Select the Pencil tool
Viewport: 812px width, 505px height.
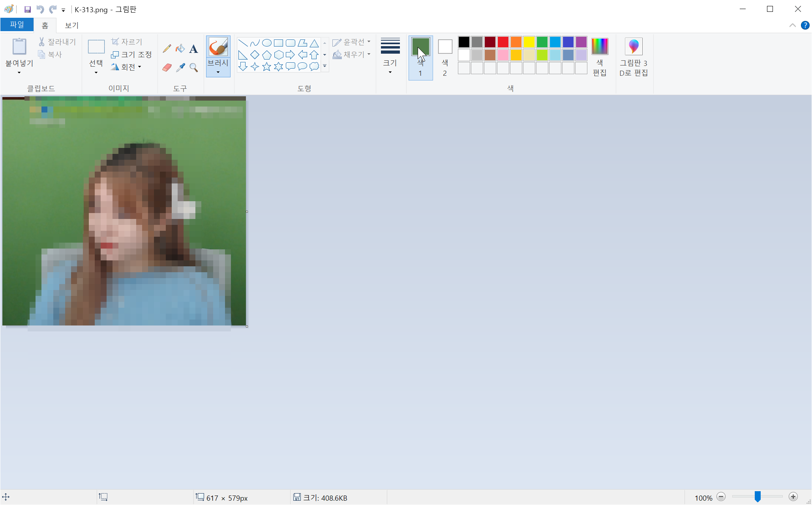[167, 49]
